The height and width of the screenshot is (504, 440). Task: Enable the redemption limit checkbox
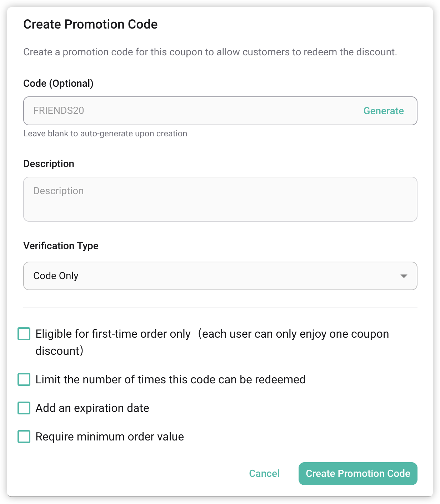tap(24, 379)
